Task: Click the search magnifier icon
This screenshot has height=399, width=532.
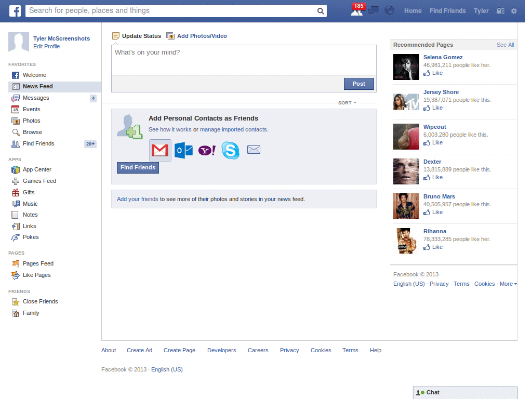Action: [x=320, y=11]
